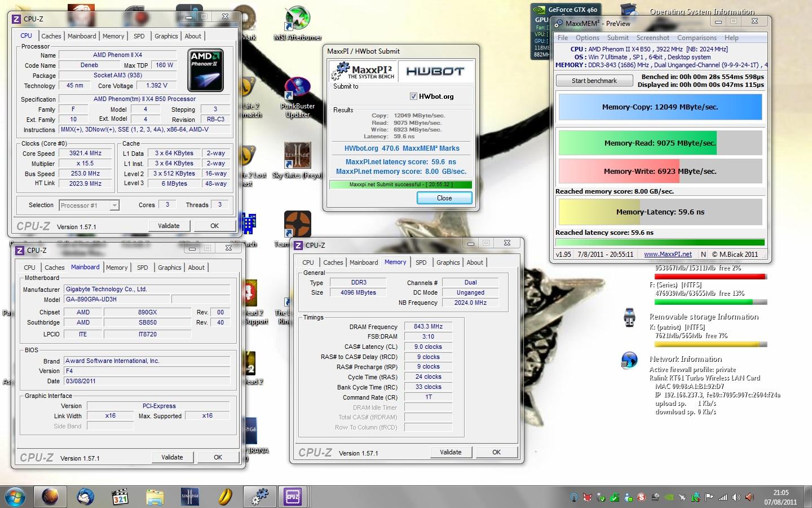Select SPD tab in the Memory CPU-Z window
Viewport: 812px width, 508px height.
tap(421, 262)
